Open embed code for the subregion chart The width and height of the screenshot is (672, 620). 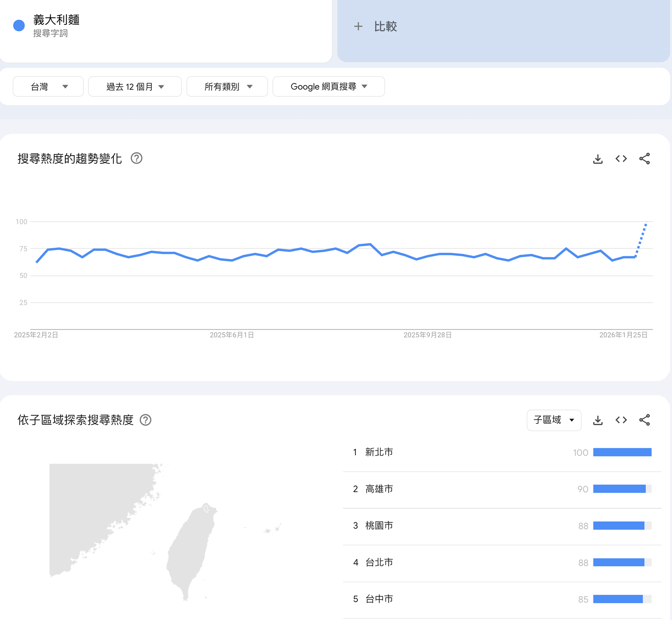tap(621, 420)
